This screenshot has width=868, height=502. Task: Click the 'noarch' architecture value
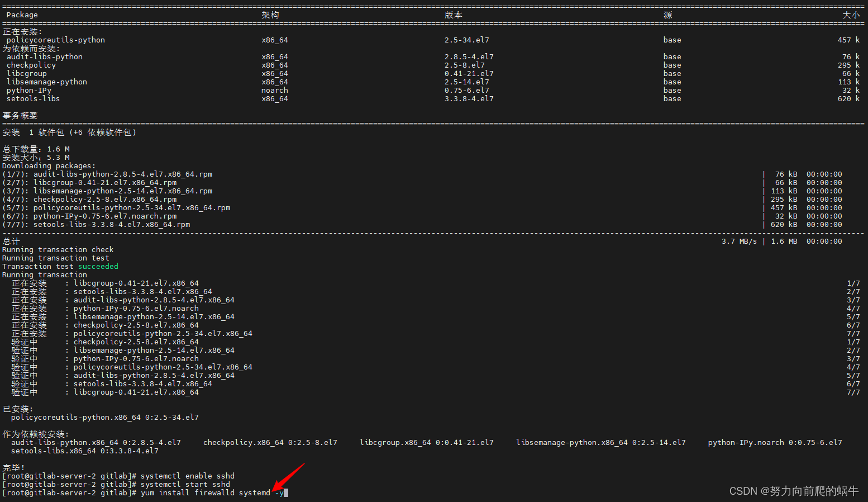[275, 91]
